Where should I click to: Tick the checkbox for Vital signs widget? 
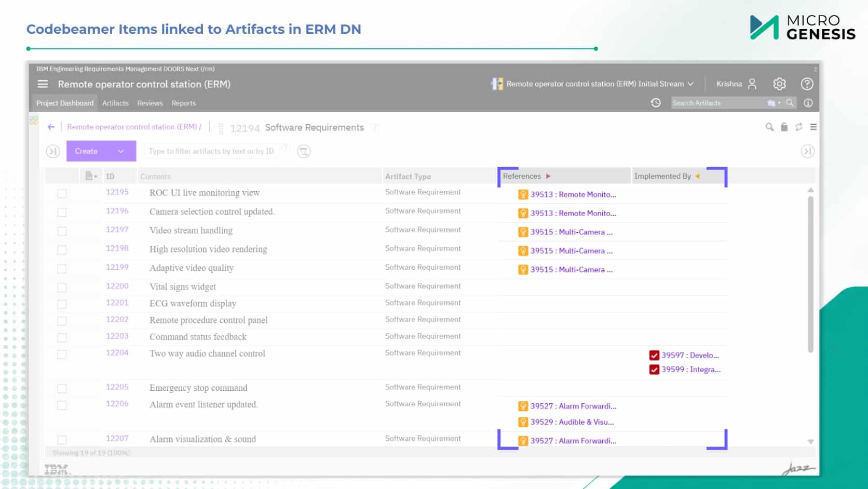62,287
